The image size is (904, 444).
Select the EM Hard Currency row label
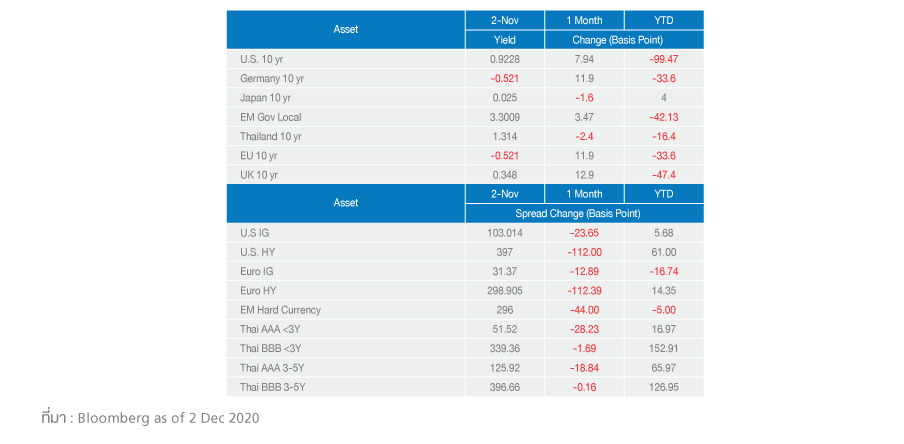click(281, 310)
